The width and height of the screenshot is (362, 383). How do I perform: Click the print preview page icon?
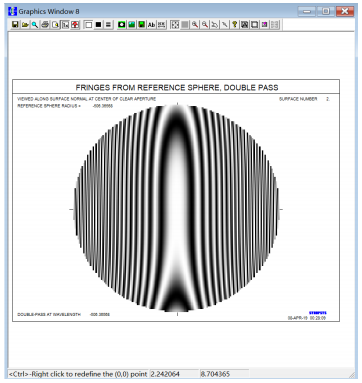tap(55, 25)
